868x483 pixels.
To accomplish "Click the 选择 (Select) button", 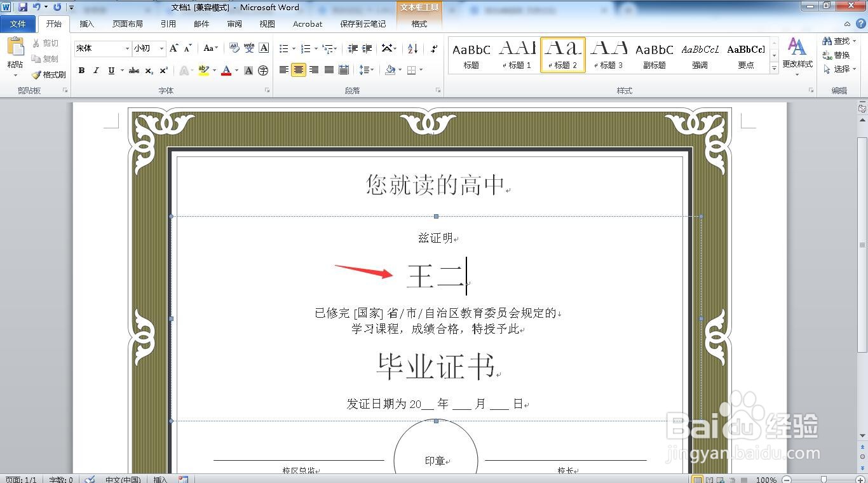I will pyautogui.click(x=839, y=69).
